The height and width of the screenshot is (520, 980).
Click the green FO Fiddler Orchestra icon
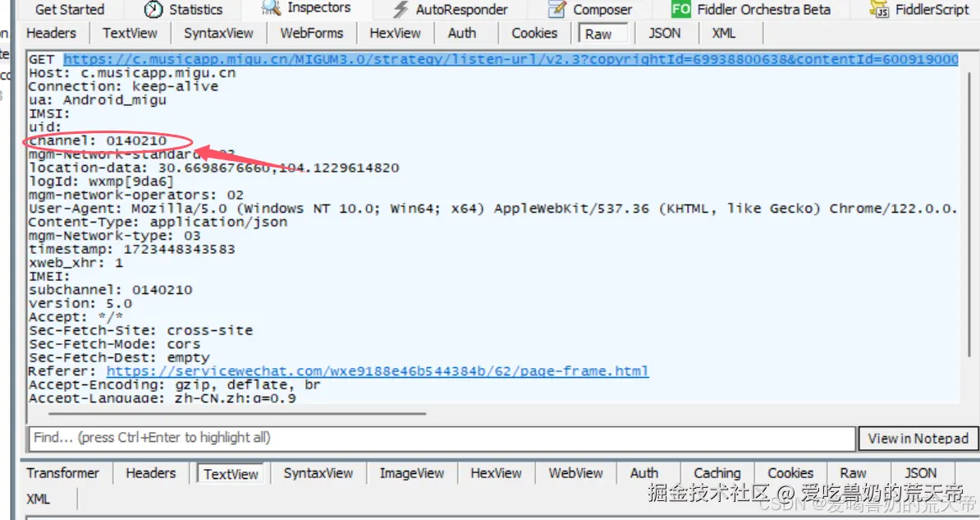pyautogui.click(x=680, y=9)
